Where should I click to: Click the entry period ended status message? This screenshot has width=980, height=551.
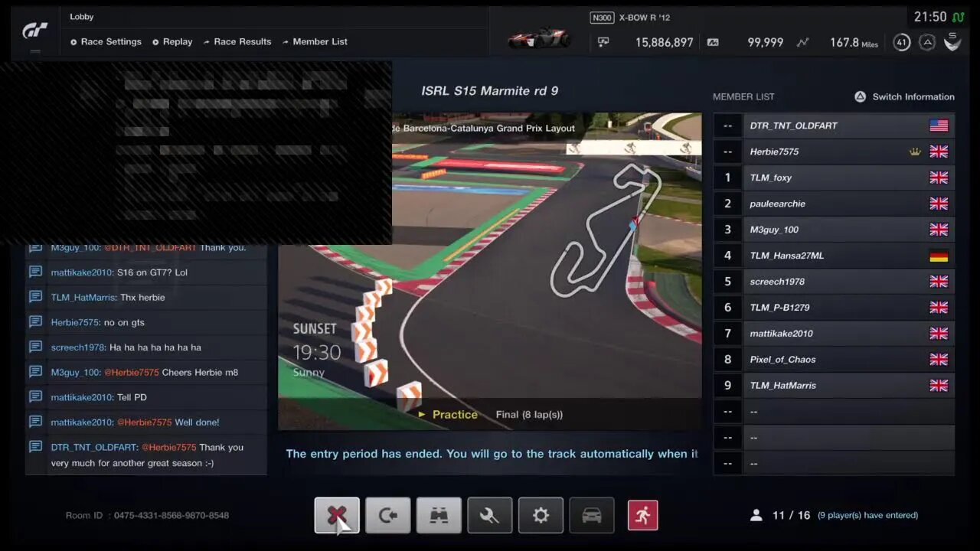[492, 454]
